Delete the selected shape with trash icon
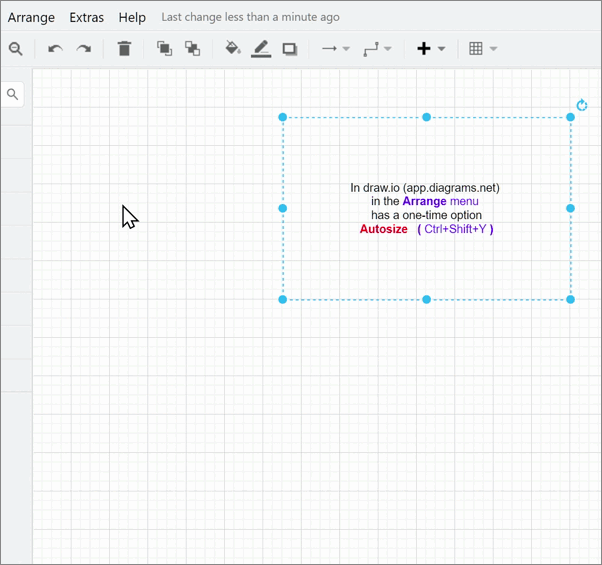Screen dimensions: 602x565 coord(124,49)
